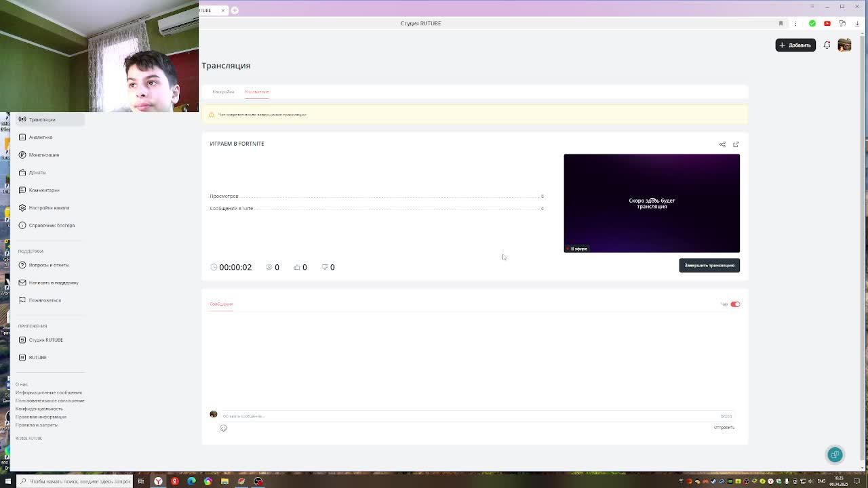Select the Сообщения tab
This screenshot has width=868, height=488.
pos(221,304)
